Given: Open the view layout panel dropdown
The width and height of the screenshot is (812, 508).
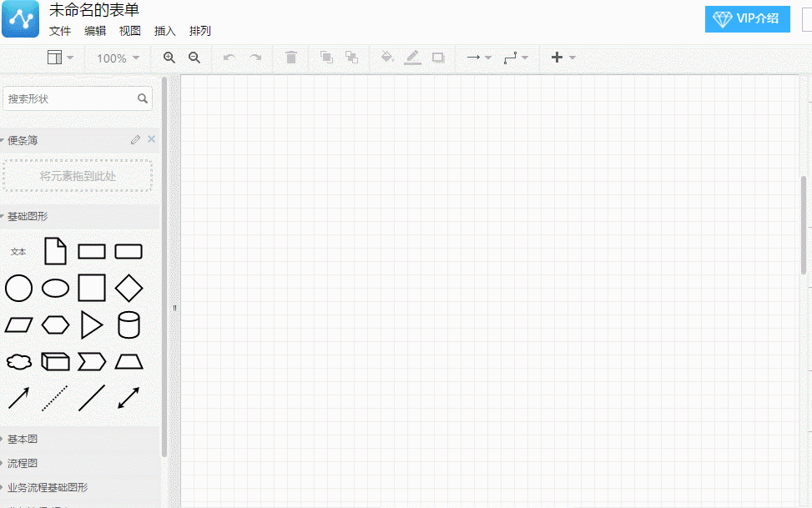Looking at the screenshot, I should click(60, 58).
